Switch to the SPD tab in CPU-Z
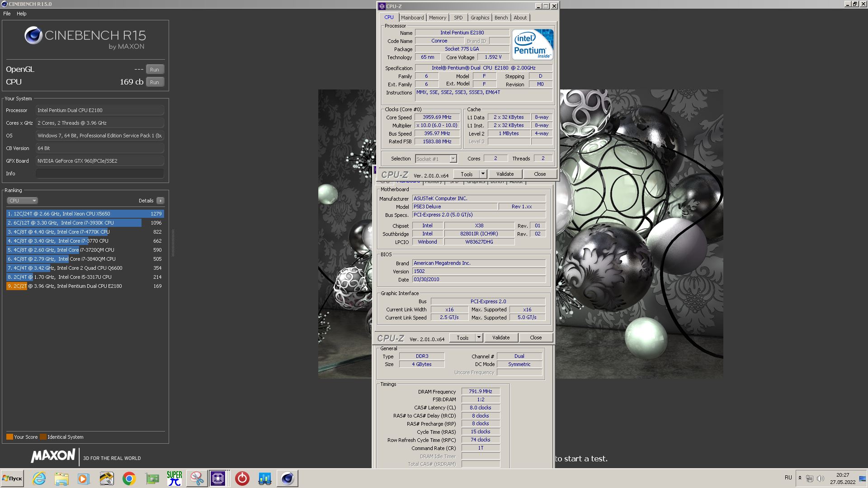The width and height of the screenshot is (868, 488). tap(458, 18)
